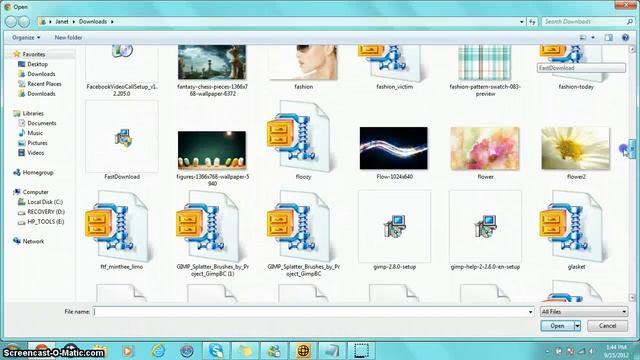Click the Open button

[557, 326]
